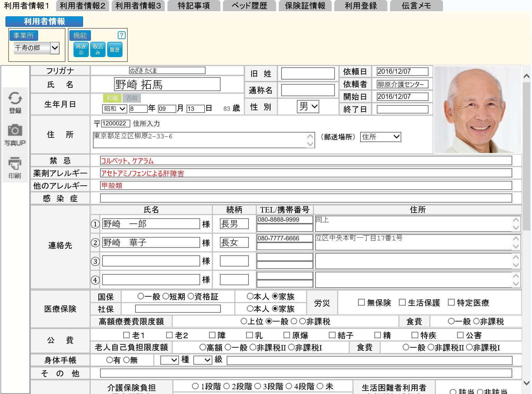This screenshot has height=394, width=532.
Task: Click the 登録 register icon in sidebar
Action: coord(15,102)
